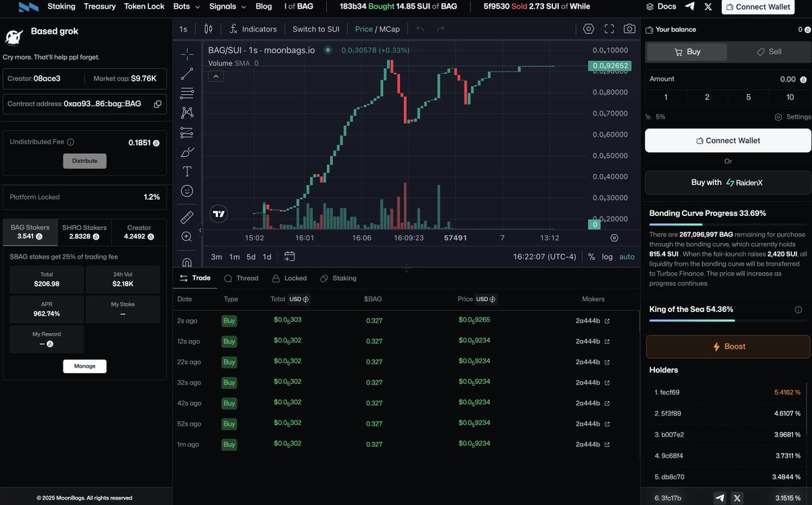Select the Buy mode
The width and height of the screenshot is (812, 505).
(x=687, y=52)
